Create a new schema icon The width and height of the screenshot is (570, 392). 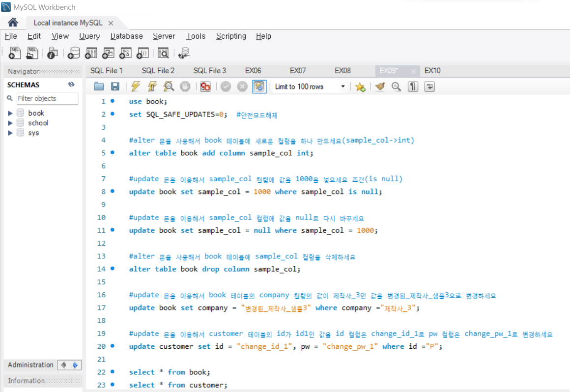click(x=74, y=53)
